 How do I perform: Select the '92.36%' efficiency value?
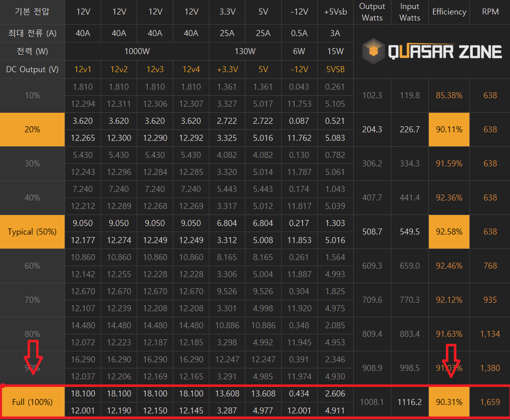(449, 197)
